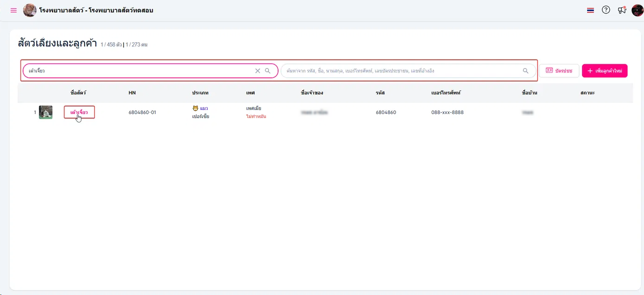Click the ID card button (บัตรปชช)
The height and width of the screenshot is (295, 644).
pyautogui.click(x=559, y=71)
